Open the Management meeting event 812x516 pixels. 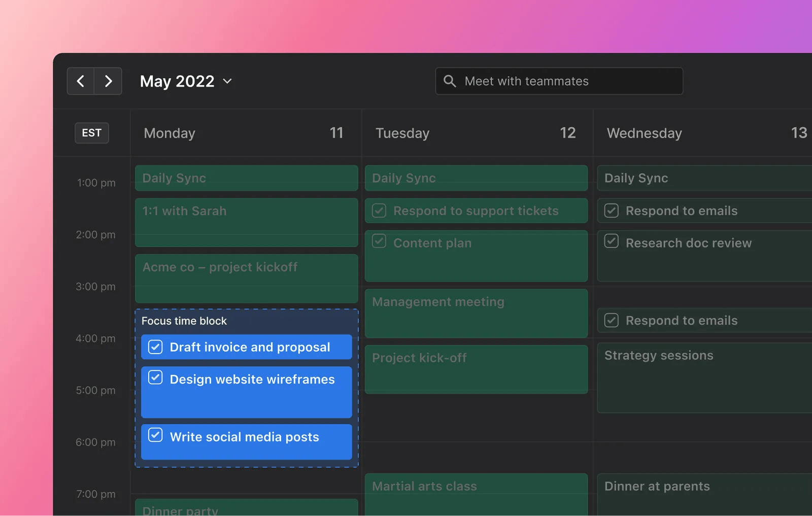tap(476, 313)
